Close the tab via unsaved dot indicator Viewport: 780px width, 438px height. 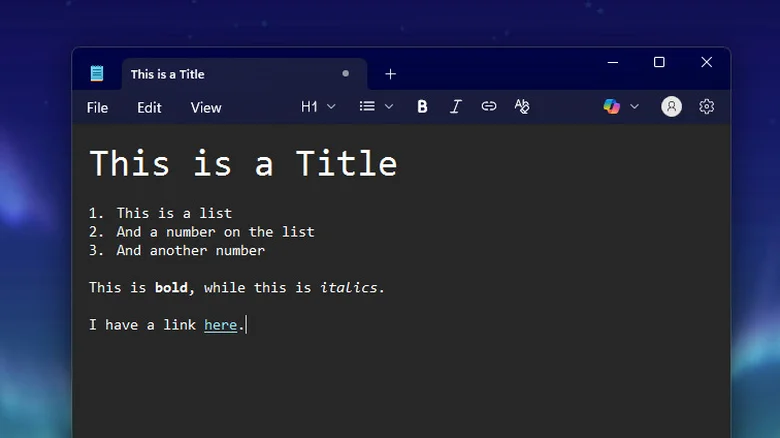pos(346,74)
